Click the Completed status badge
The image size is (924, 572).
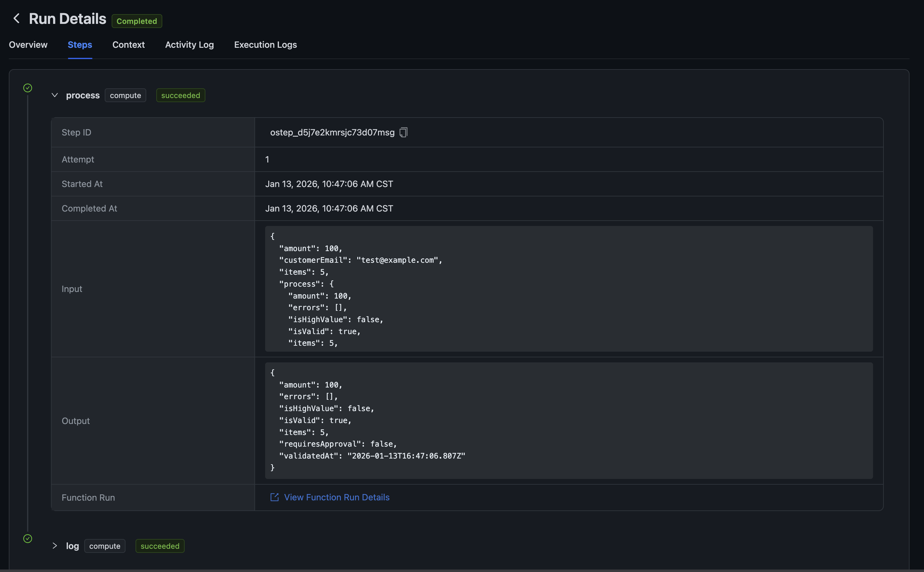coord(137,21)
